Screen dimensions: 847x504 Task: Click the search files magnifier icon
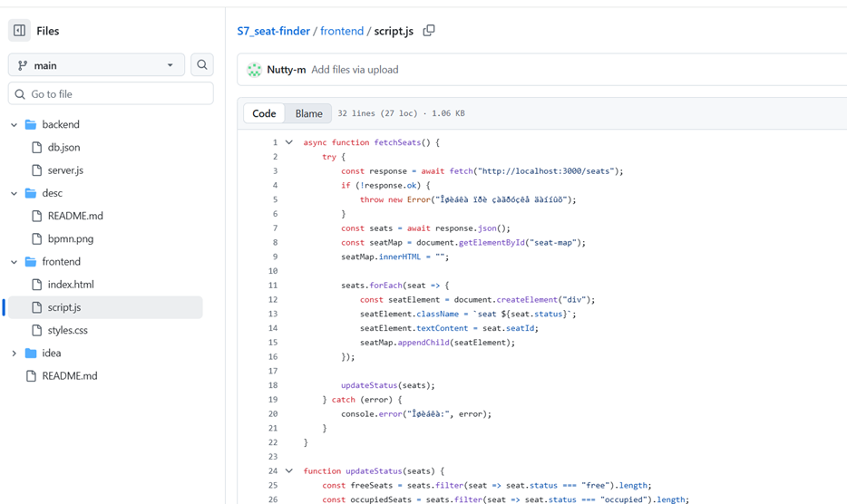[x=202, y=65]
